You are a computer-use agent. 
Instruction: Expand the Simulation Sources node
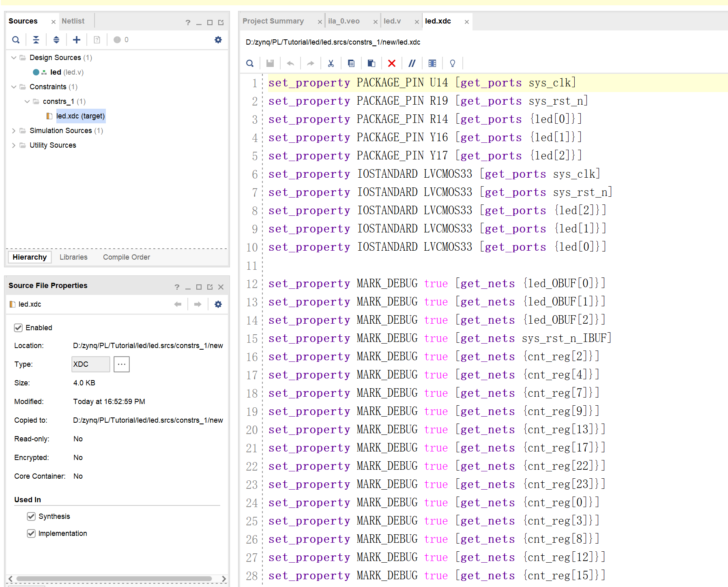click(x=13, y=130)
